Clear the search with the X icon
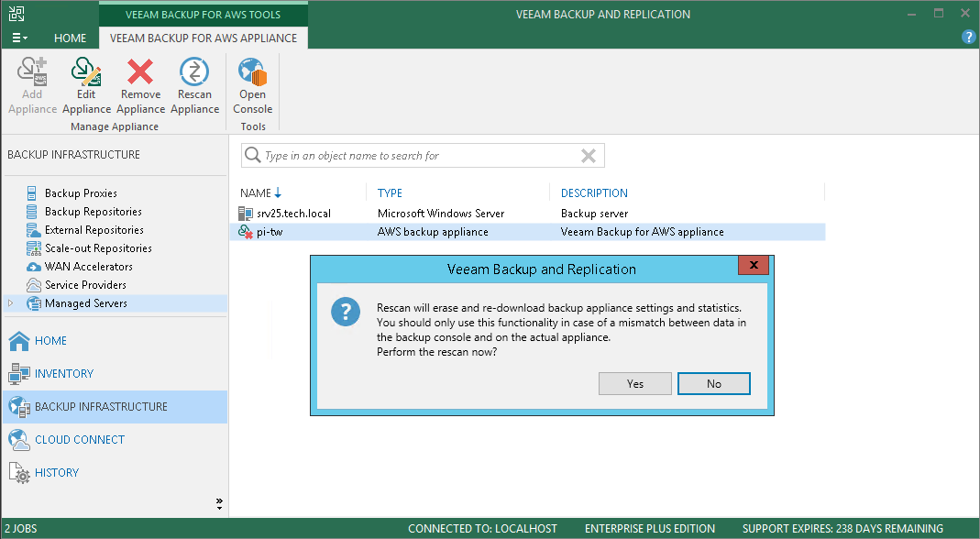980x539 pixels. click(x=589, y=156)
